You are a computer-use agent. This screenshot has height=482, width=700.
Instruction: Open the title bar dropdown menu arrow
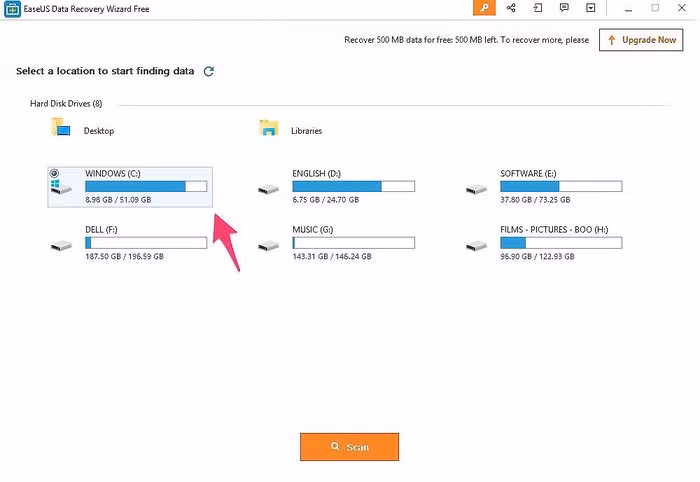(x=591, y=8)
